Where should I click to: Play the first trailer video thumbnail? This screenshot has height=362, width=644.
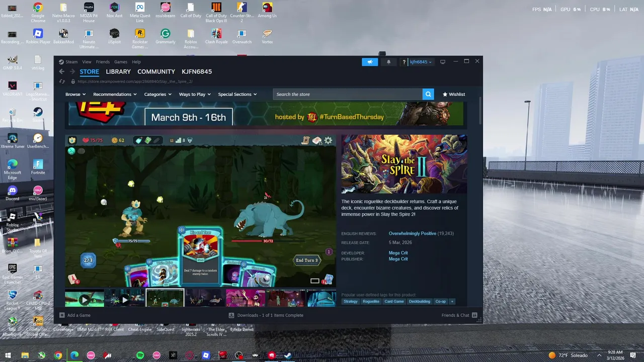click(x=85, y=299)
